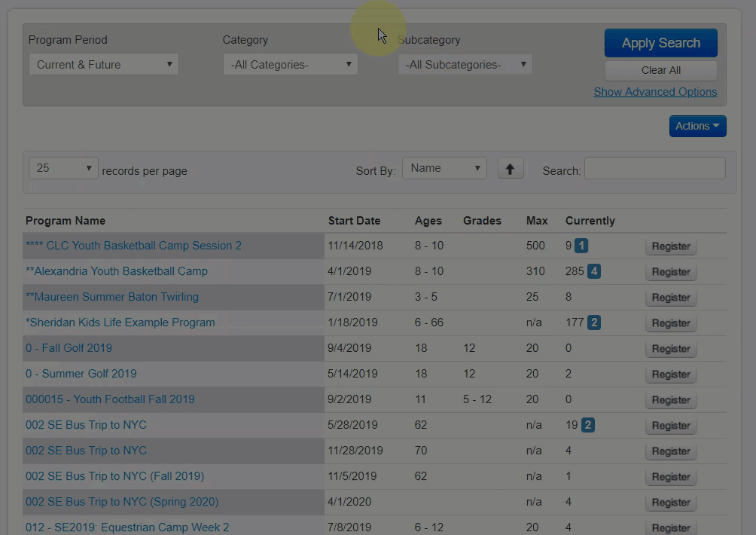Click badge 2 on Bus Trip 5/28/2019 row

(588, 425)
